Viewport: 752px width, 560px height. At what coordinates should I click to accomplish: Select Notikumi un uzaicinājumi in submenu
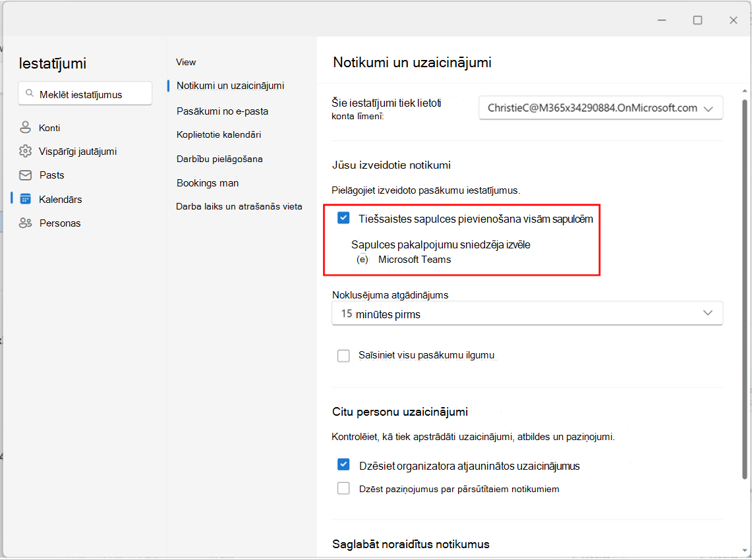[230, 86]
